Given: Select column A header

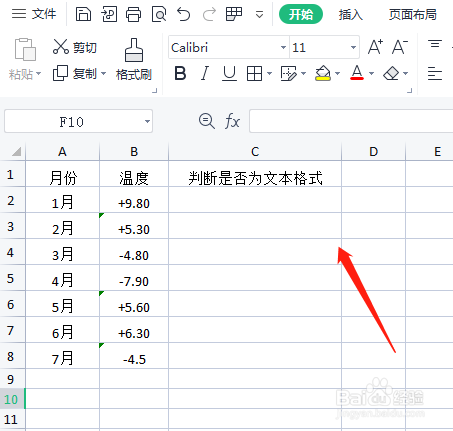Looking at the screenshot, I should pos(62,152).
